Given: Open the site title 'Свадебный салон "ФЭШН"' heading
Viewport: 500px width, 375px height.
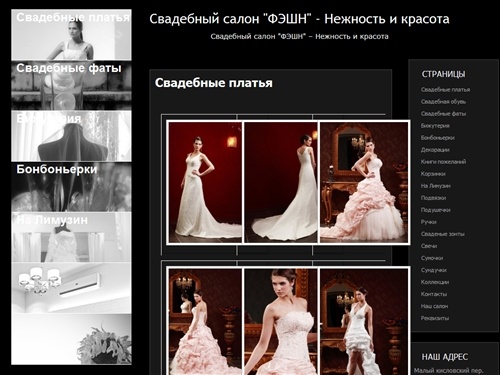Looking at the screenshot, I should pos(299,19).
